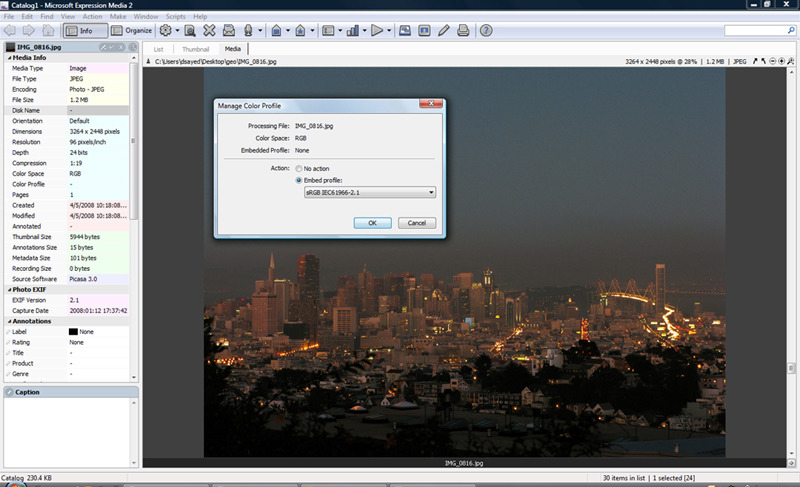Select the Embed profile radio button

point(299,180)
